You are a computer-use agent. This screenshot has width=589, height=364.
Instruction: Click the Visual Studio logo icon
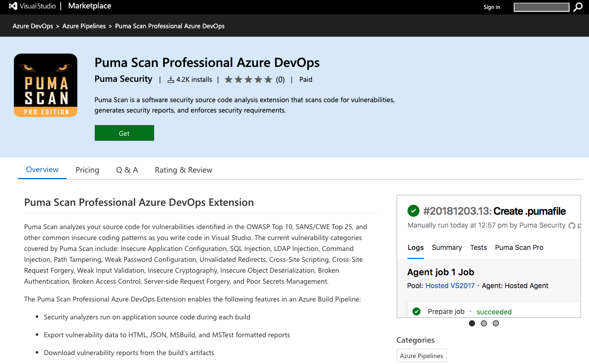point(14,6)
